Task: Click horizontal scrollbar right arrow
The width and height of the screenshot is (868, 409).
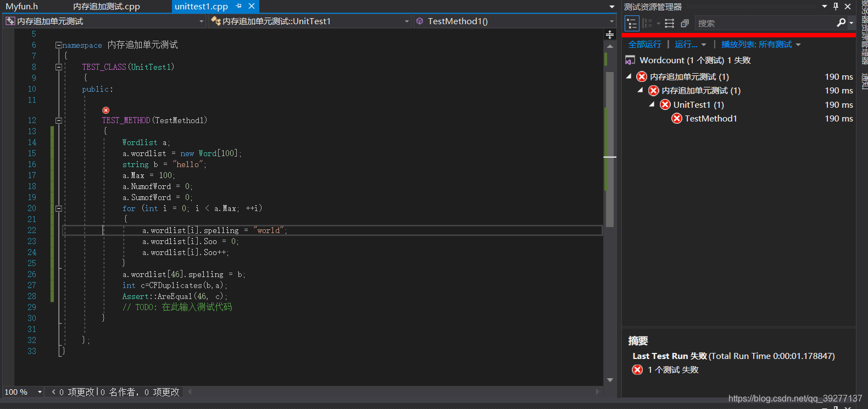Action: (598, 391)
